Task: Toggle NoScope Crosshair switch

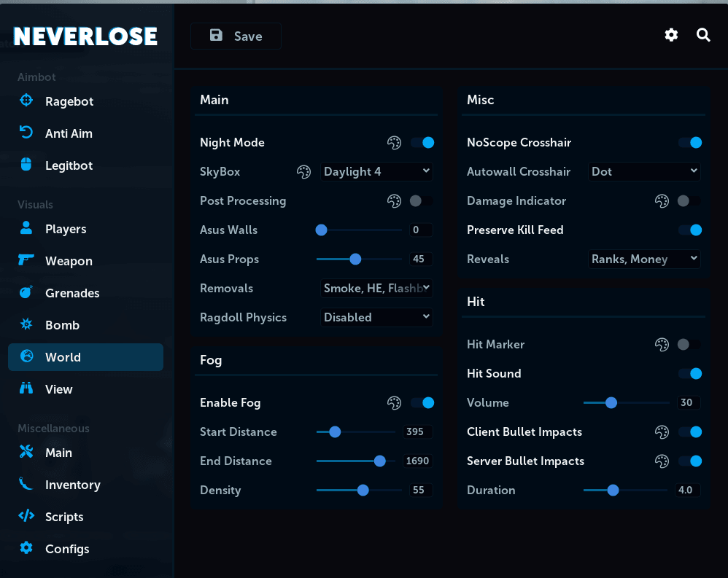Action: (690, 143)
